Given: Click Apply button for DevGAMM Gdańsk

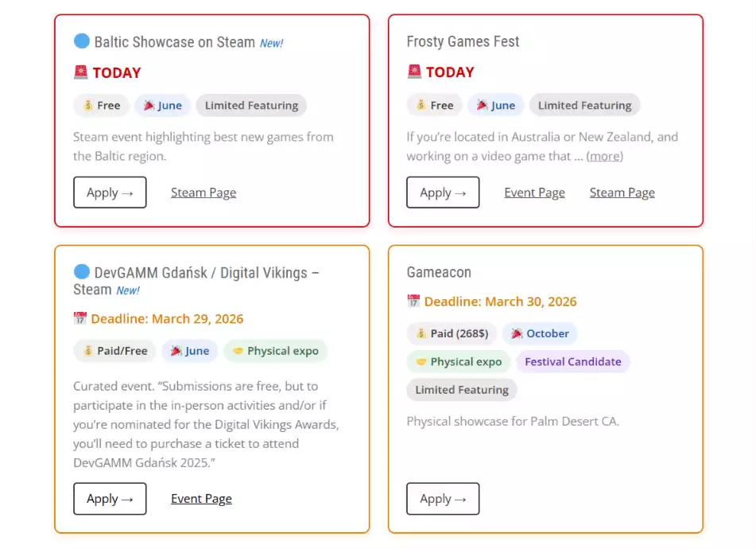Looking at the screenshot, I should coord(110,498).
